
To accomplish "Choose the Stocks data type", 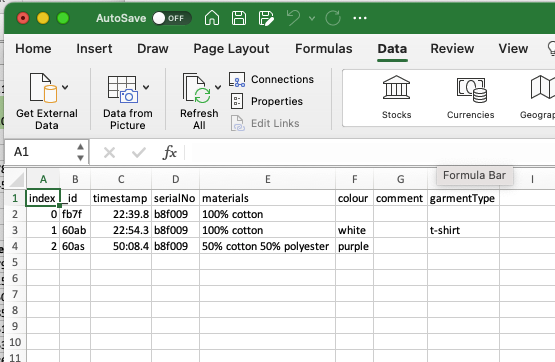I will 396,98.
